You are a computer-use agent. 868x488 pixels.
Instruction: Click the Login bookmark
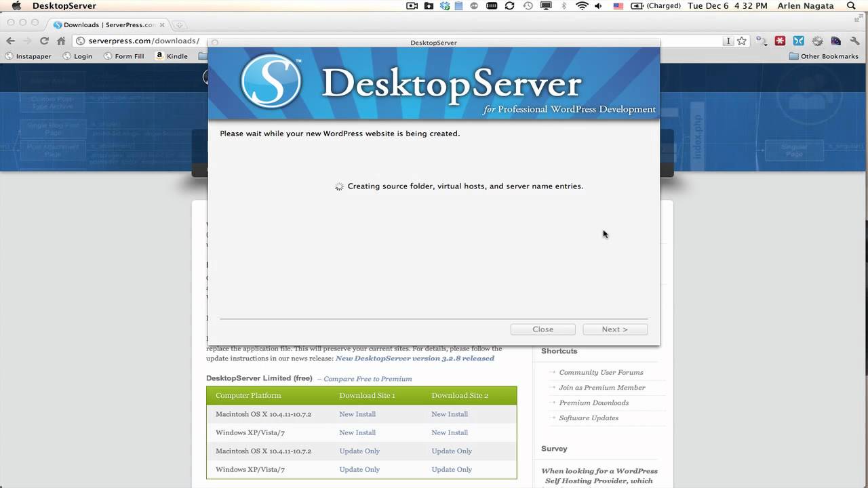click(x=77, y=56)
